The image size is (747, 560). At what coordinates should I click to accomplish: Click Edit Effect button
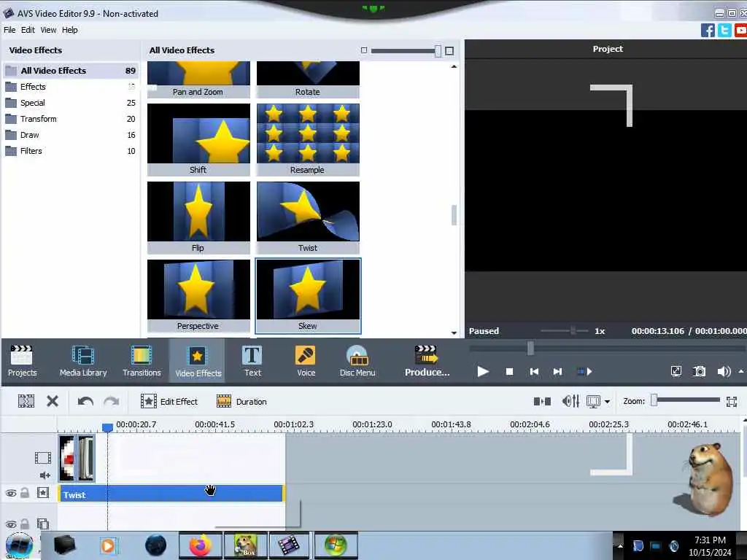(169, 402)
